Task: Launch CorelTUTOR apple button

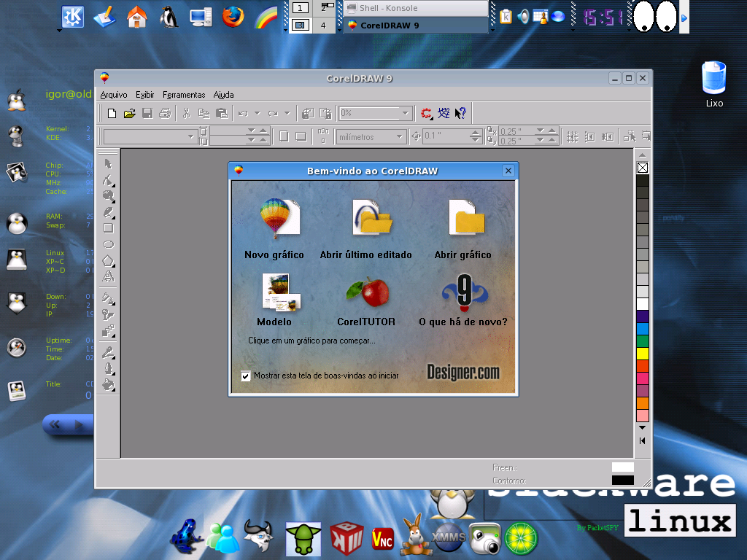Action: (366, 300)
